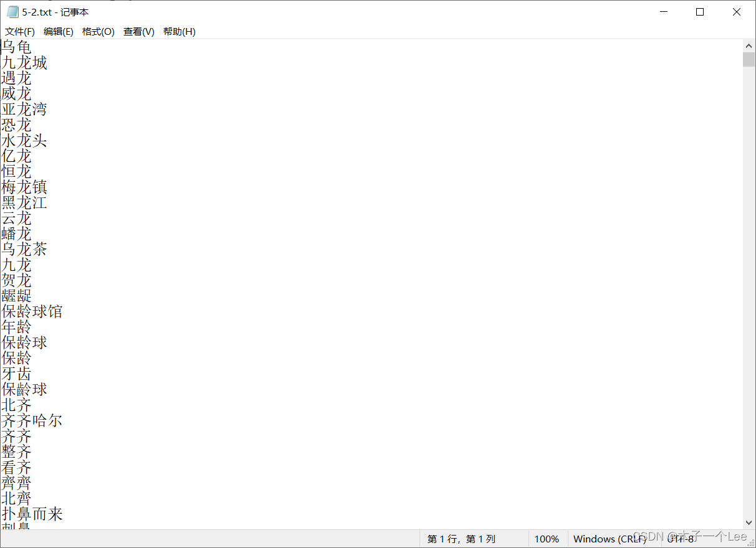Click the line '齐齐哈尔'

32,420
